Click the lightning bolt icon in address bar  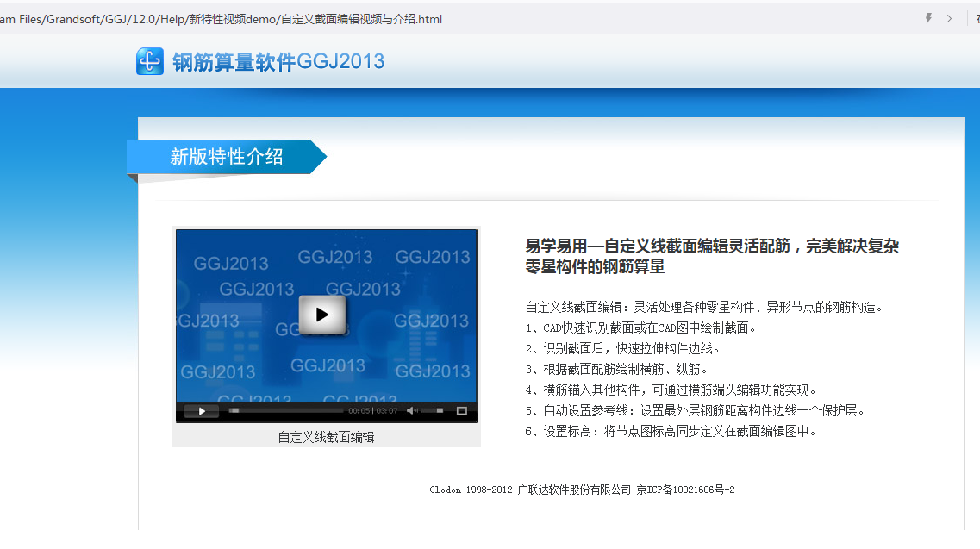pyautogui.click(x=929, y=19)
